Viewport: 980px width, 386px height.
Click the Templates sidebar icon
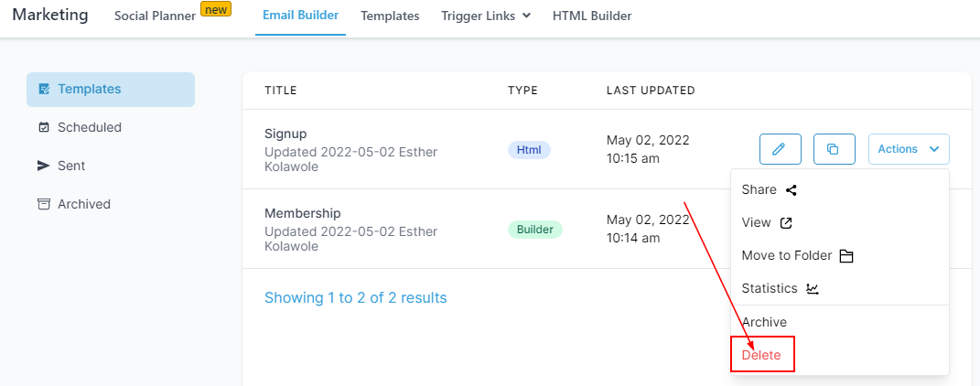coord(44,90)
